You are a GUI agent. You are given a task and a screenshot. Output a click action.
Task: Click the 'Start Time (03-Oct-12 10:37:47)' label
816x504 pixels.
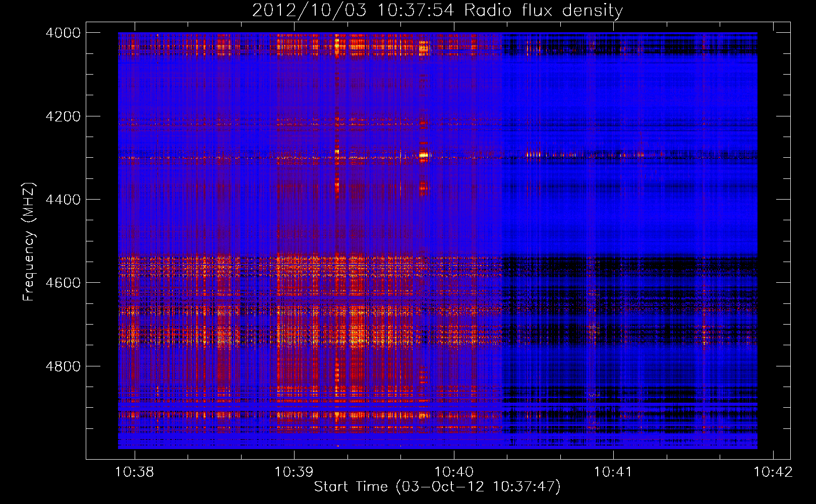(437, 487)
